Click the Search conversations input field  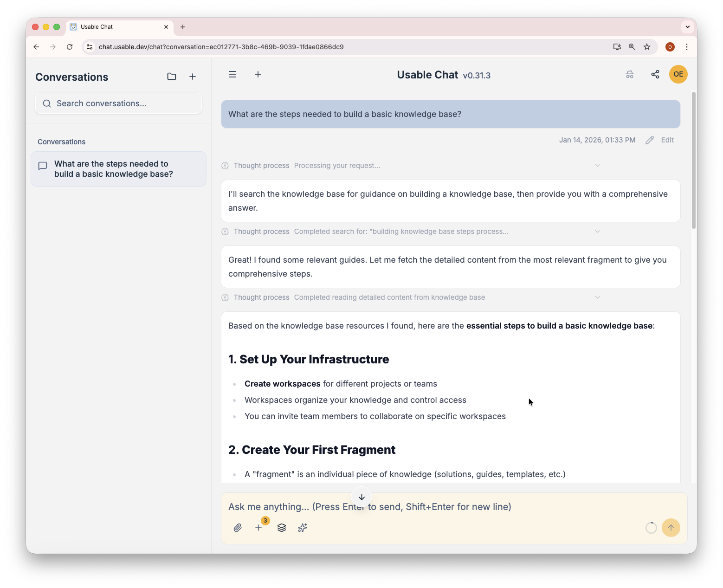119,103
